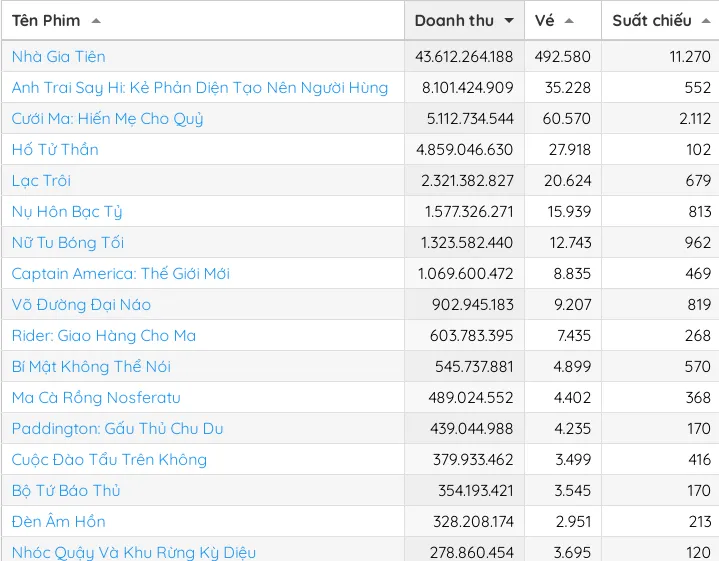Click sort arrow next to Vé header
Image resolution: width=719 pixels, height=561 pixels.
click(x=569, y=21)
